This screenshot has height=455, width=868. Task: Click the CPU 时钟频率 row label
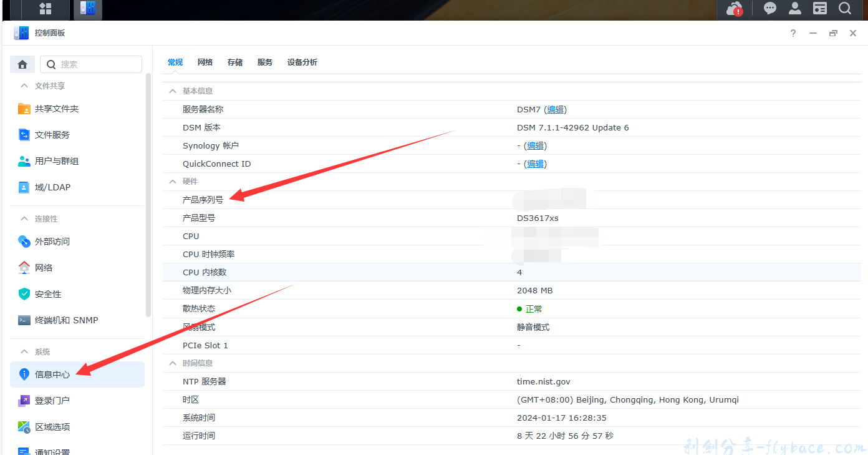(x=209, y=254)
